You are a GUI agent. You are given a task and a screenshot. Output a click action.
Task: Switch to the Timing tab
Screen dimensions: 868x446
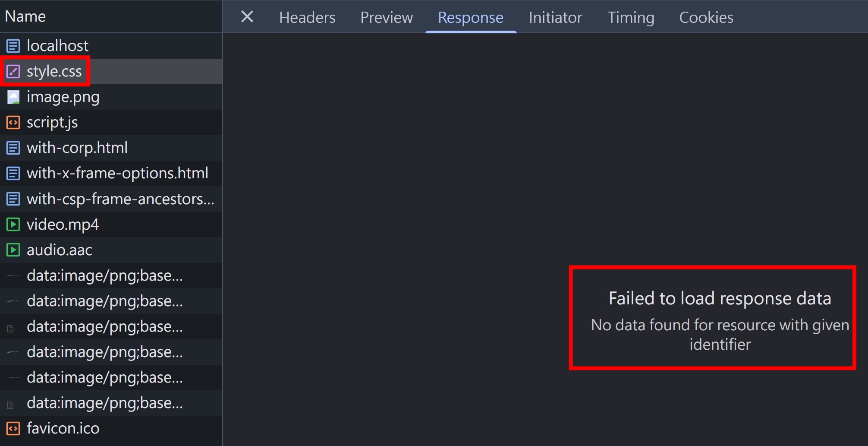pyautogui.click(x=631, y=17)
